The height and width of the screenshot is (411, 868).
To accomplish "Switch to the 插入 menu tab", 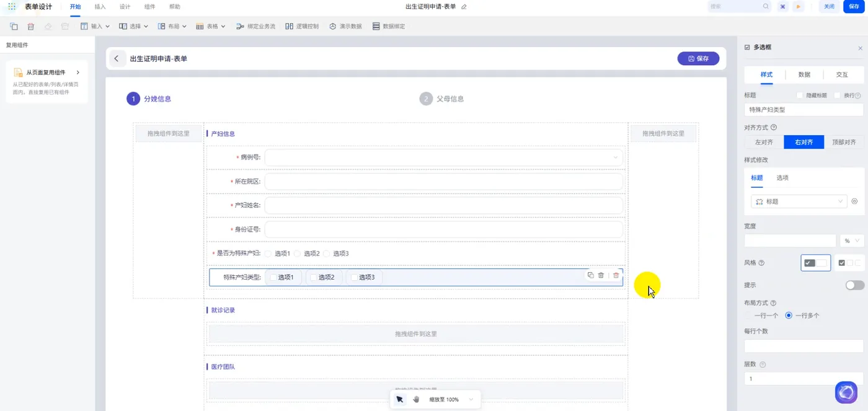I will pyautogui.click(x=100, y=7).
